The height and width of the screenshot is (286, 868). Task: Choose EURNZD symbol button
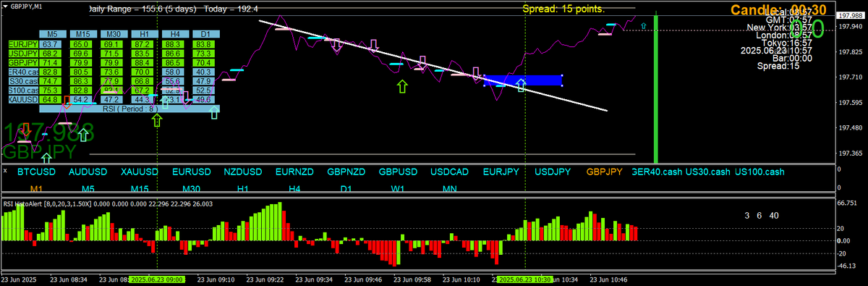294,172
